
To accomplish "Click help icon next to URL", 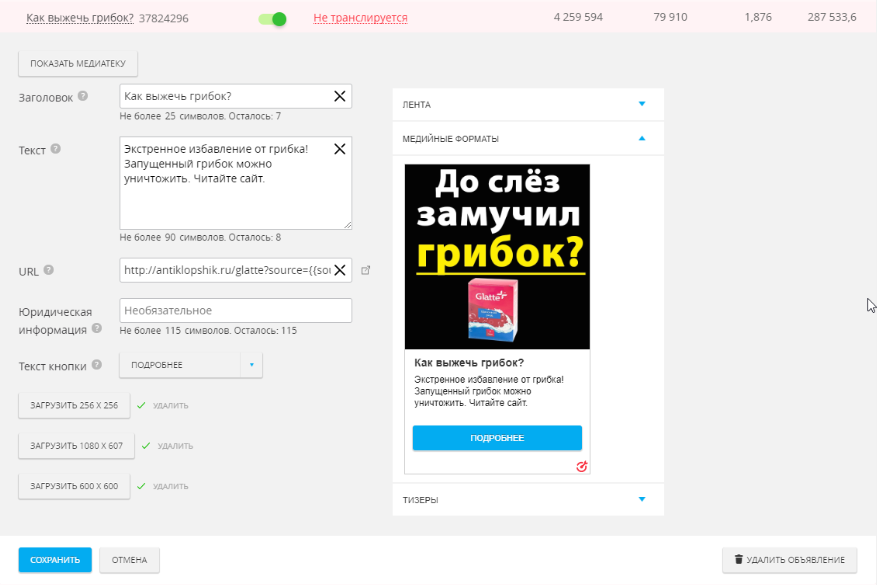I will tap(49, 270).
